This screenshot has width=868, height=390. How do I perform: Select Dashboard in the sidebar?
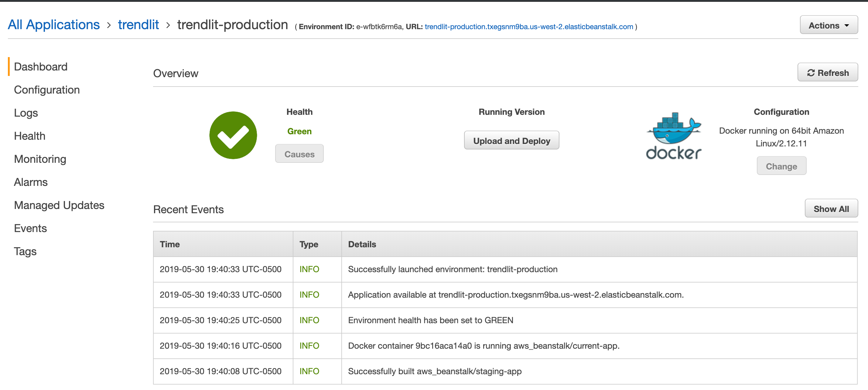41,67
